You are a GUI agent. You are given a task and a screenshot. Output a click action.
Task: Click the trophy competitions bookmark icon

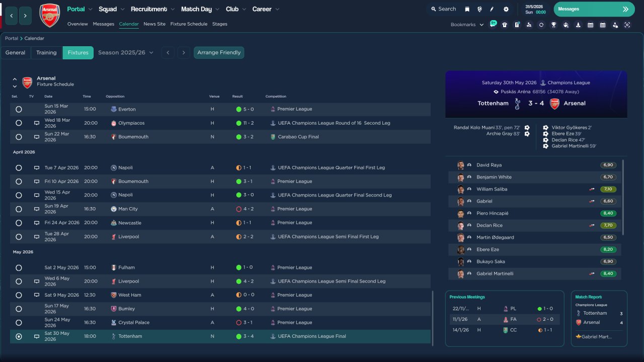click(553, 25)
